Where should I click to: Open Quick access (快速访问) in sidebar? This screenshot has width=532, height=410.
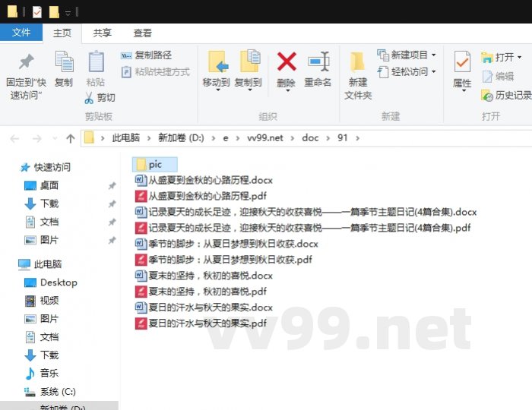click(x=46, y=167)
